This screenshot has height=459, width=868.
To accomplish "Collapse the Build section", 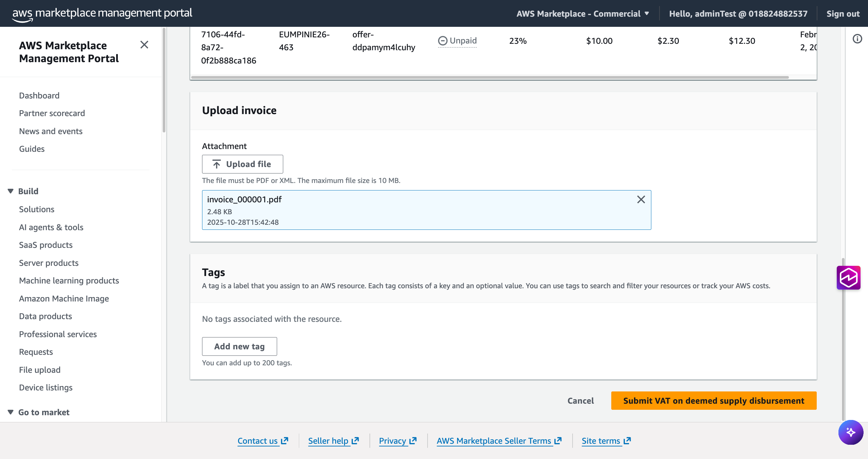I will (11, 191).
